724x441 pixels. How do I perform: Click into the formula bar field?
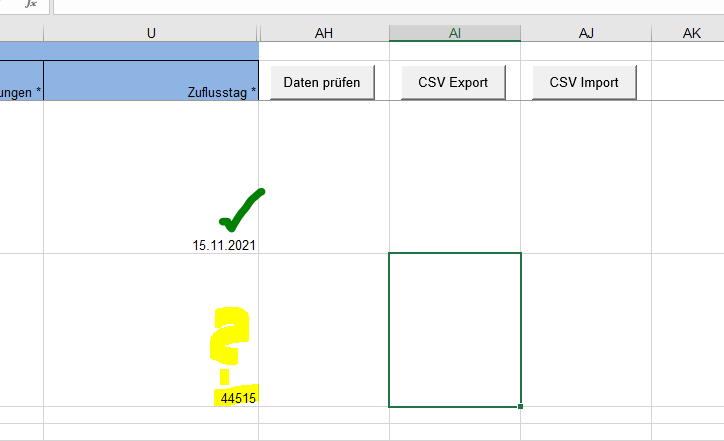pyautogui.click(x=389, y=6)
